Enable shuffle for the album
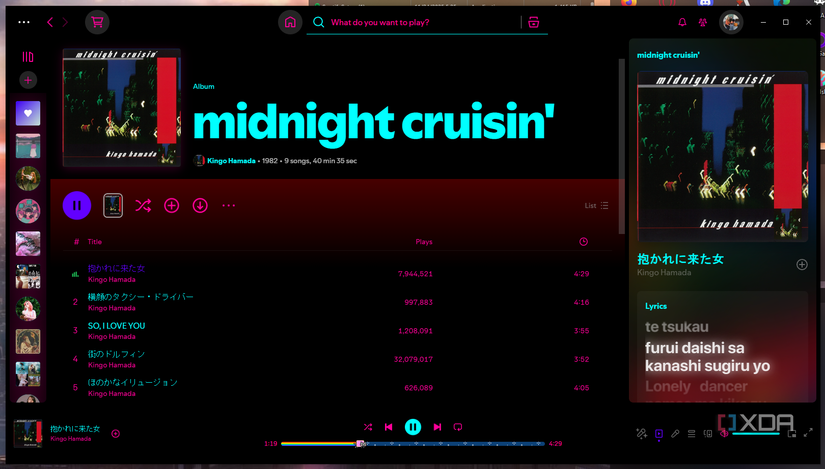825x469 pixels. coord(143,205)
